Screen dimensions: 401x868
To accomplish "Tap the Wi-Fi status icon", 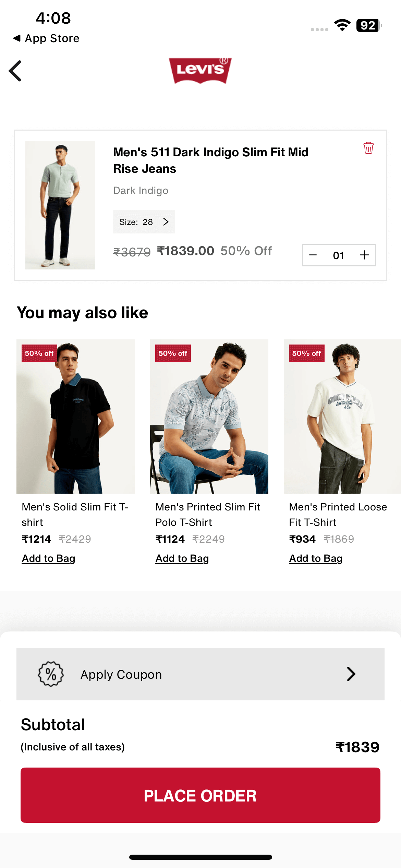I will tap(342, 25).
